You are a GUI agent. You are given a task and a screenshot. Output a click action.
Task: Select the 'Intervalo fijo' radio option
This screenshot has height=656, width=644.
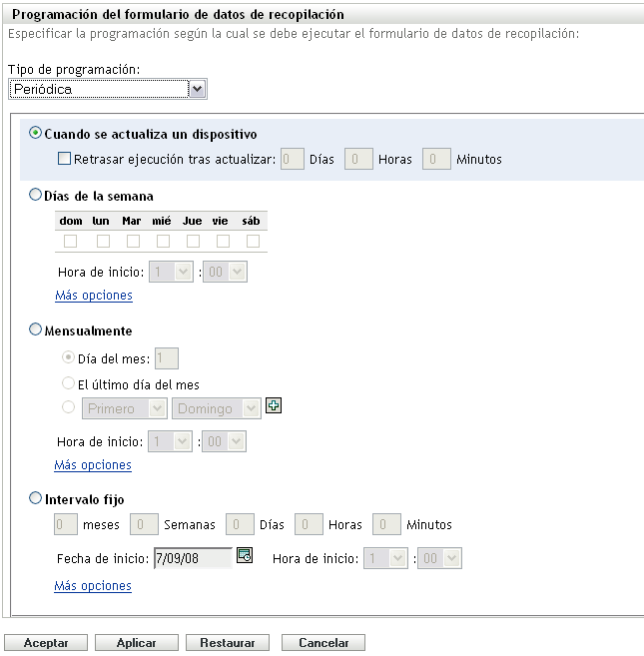pos(35,498)
